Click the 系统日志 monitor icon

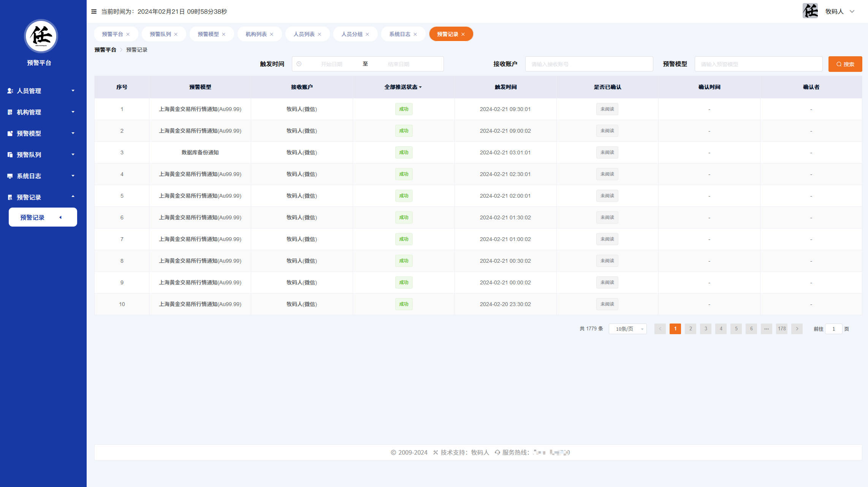pyautogui.click(x=10, y=176)
